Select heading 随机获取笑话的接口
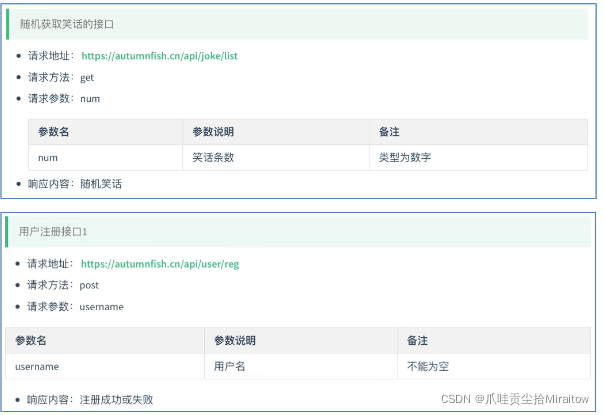Image resolution: width=604 pixels, height=415 pixels. pyautogui.click(x=67, y=24)
